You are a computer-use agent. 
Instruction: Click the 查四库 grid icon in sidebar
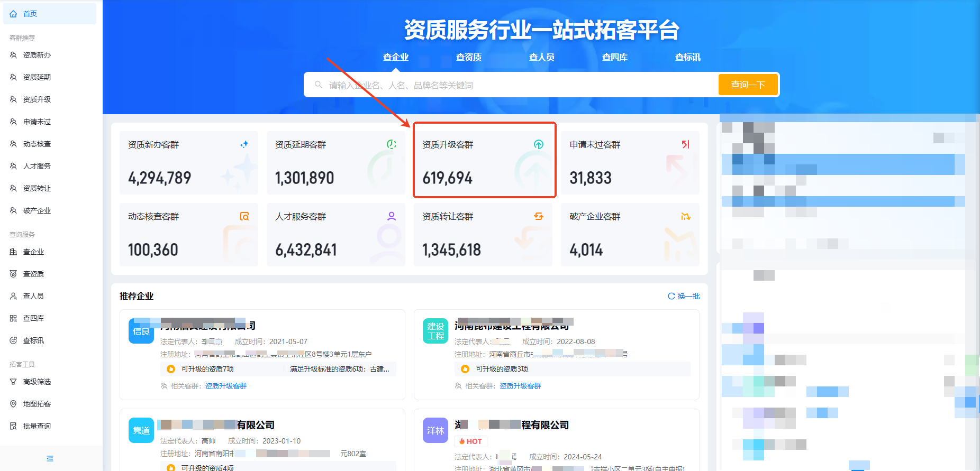coord(13,318)
